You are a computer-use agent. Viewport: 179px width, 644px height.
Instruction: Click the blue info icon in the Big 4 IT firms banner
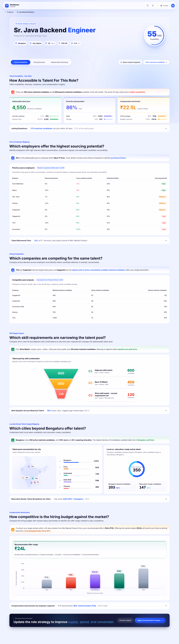13,158
